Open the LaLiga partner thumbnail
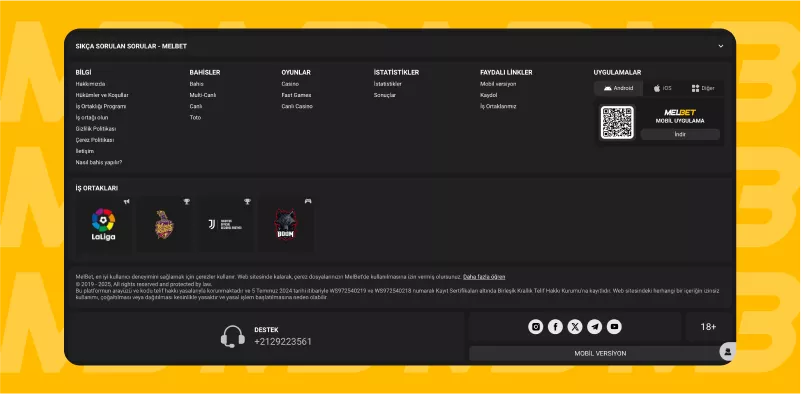The image size is (801, 394). [103, 224]
